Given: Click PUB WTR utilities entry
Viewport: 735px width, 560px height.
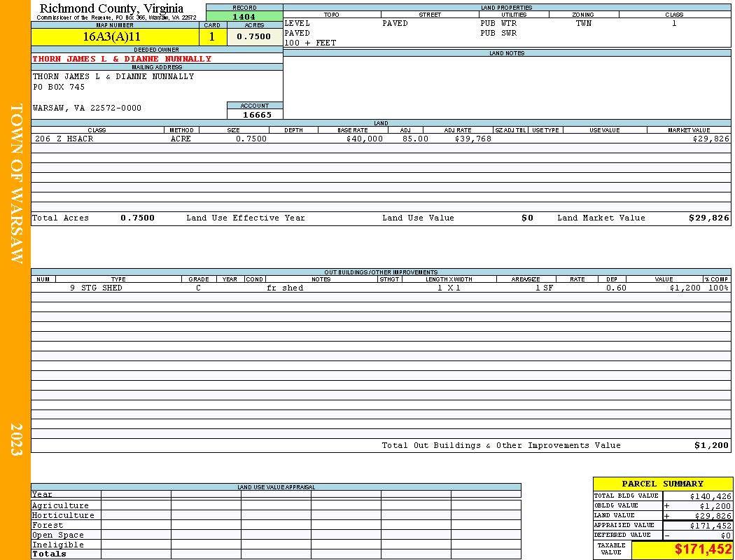Looking at the screenshot, I should [x=498, y=23].
